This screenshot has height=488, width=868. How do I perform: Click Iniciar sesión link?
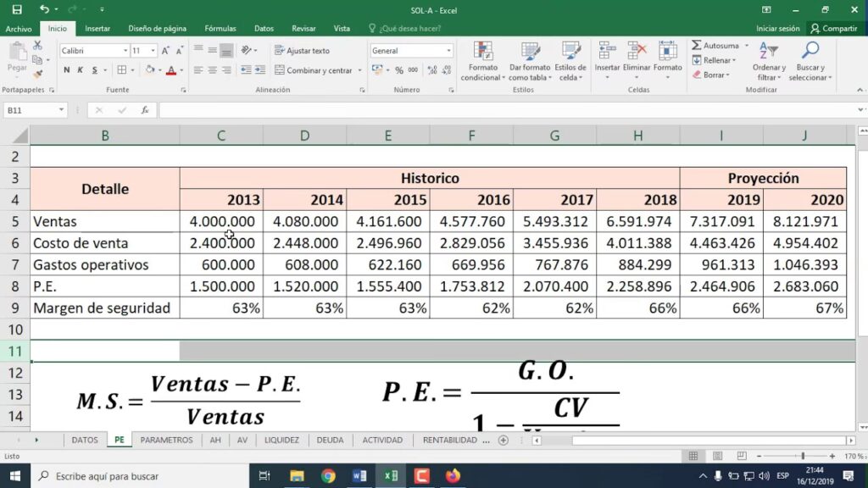pyautogui.click(x=777, y=29)
